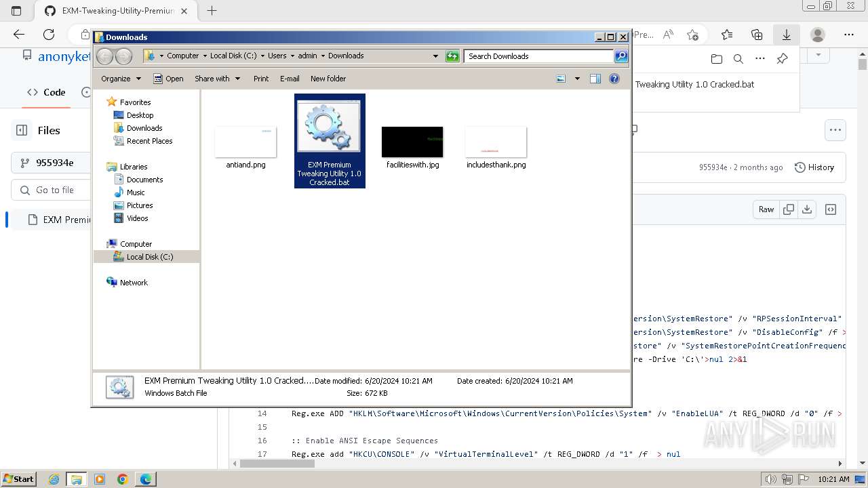This screenshot has height=488, width=868.
Task: Click the horizontal scrollbar of code view
Action: pos(277,464)
